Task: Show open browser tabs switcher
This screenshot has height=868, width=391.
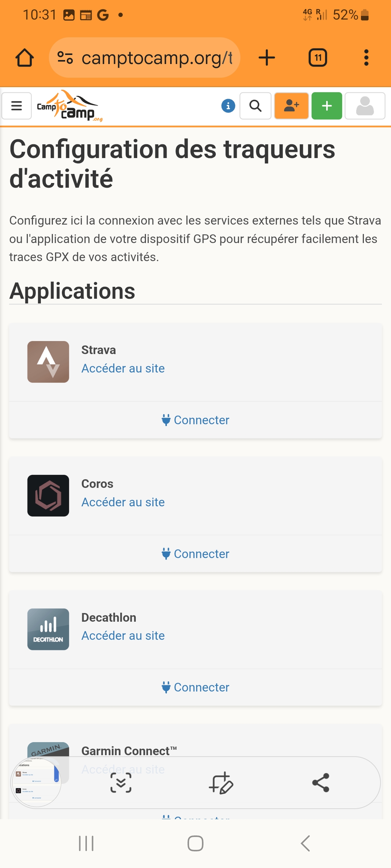Action: (318, 58)
